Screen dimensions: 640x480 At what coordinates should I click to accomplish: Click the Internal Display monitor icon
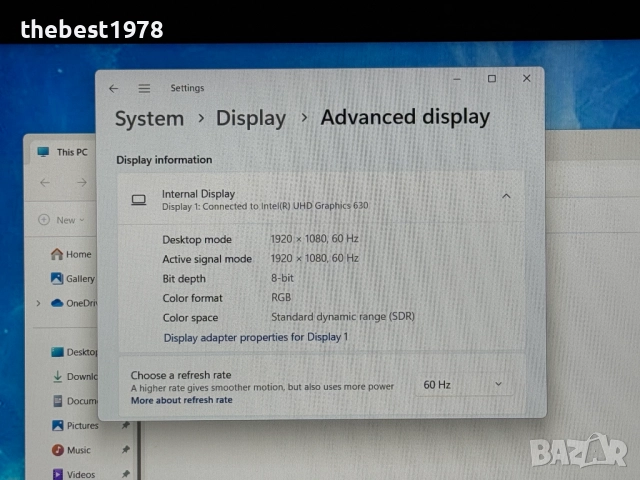pyautogui.click(x=138, y=200)
